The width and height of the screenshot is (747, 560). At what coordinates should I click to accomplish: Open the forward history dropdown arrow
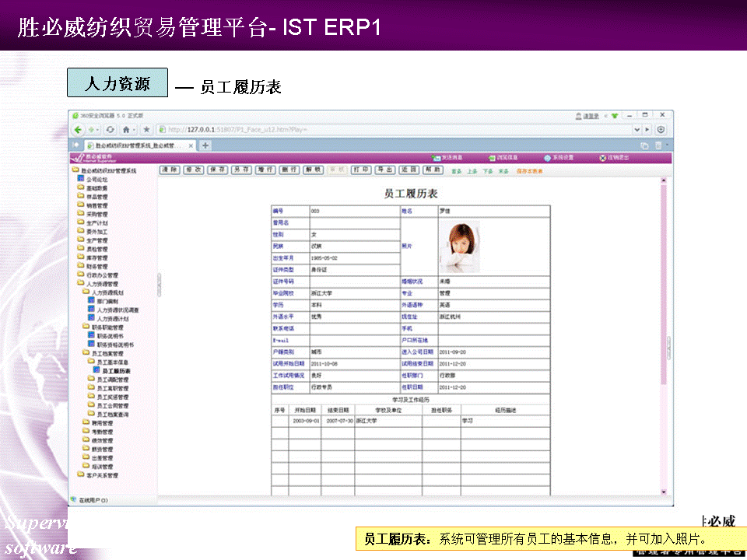98,130
